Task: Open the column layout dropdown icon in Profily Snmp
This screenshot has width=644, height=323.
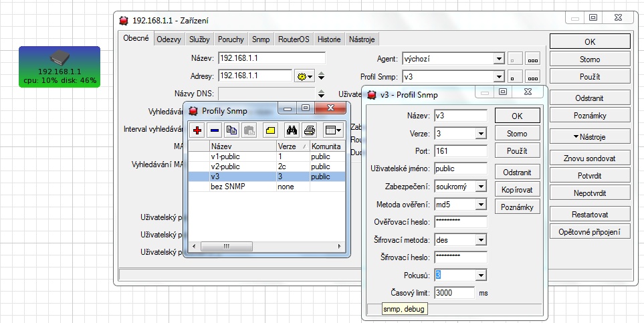Action: point(332,130)
